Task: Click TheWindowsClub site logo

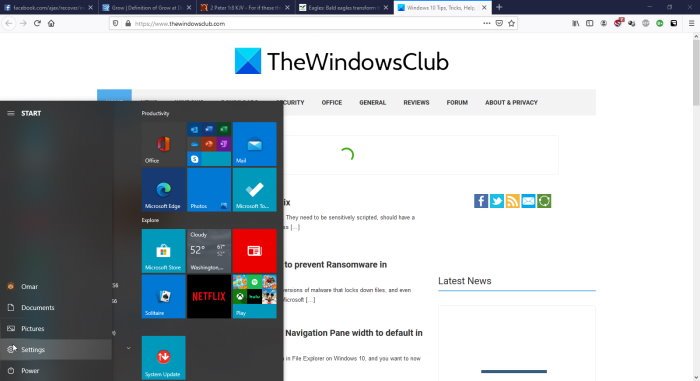Action: click(x=342, y=61)
